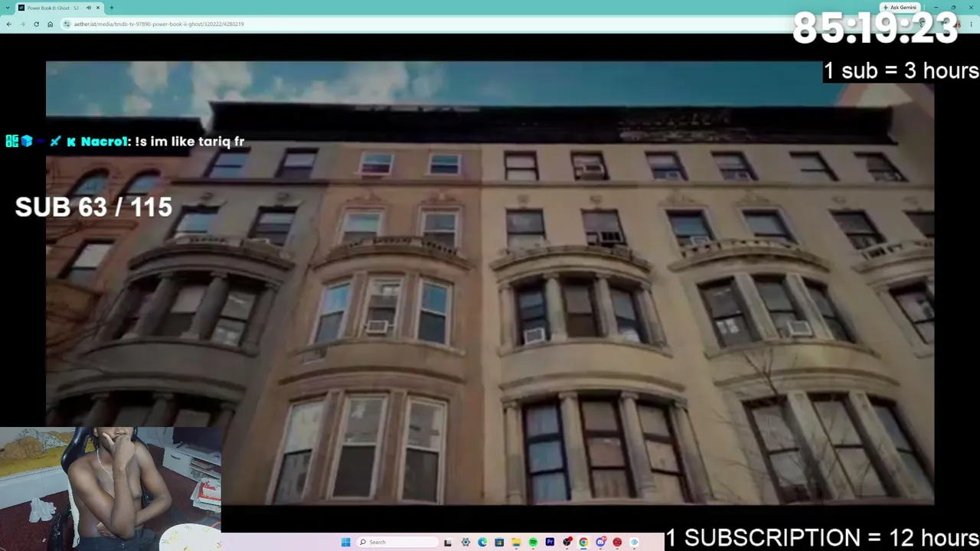Open OBS Studio from the taskbar

(567, 543)
